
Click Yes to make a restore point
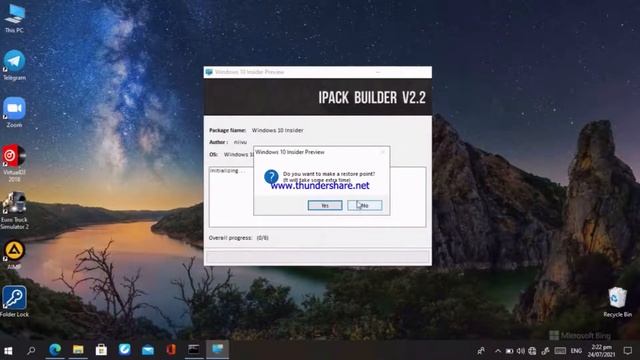[325, 205]
